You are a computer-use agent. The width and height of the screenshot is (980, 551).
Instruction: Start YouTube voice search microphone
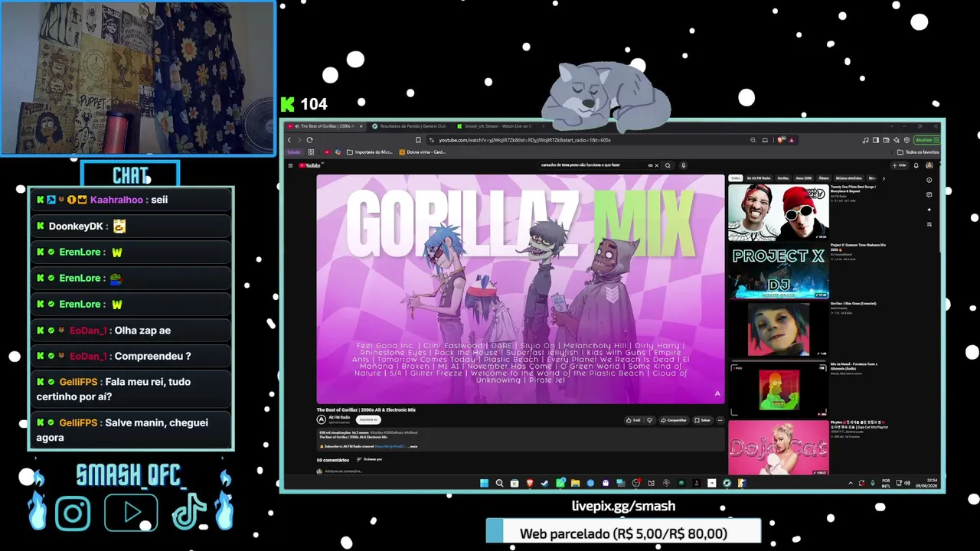tap(684, 165)
